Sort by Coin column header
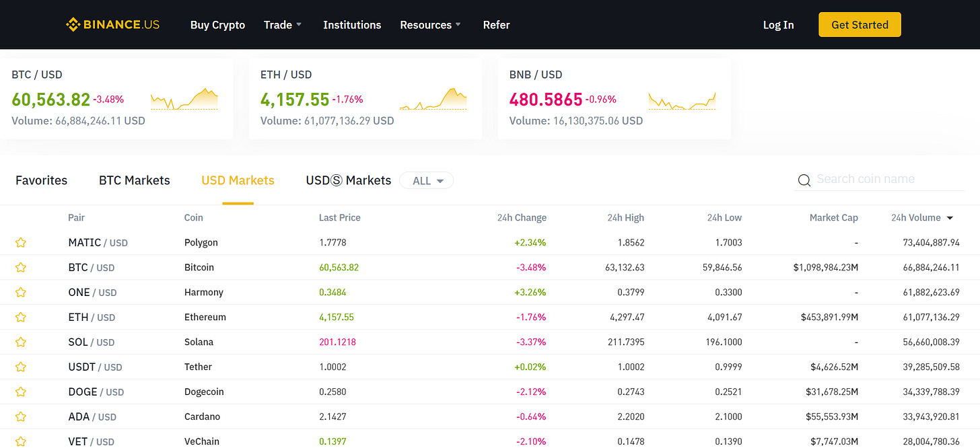Viewport: 980px width, 448px height. 193,217
